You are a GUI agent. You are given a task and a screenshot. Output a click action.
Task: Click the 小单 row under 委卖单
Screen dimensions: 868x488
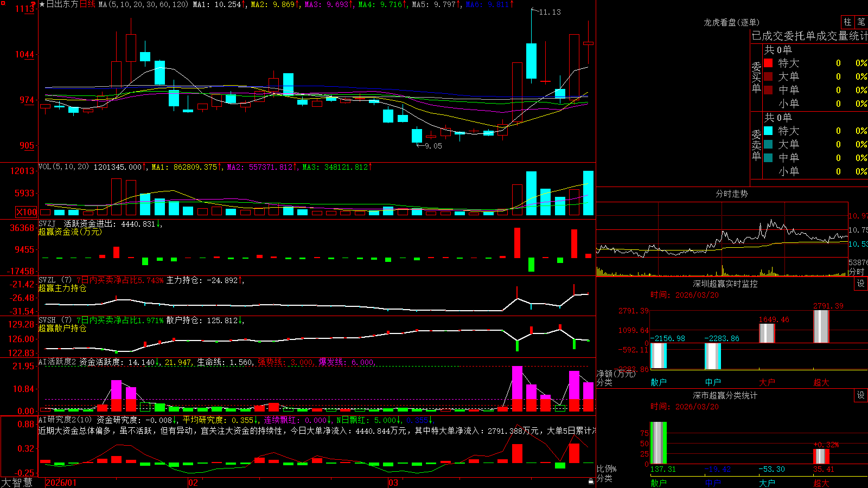pyautogui.click(x=815, y=171)
